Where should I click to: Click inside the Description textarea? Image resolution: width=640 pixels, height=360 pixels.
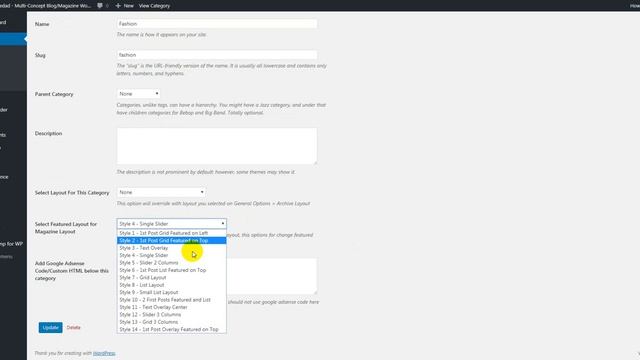217,146
